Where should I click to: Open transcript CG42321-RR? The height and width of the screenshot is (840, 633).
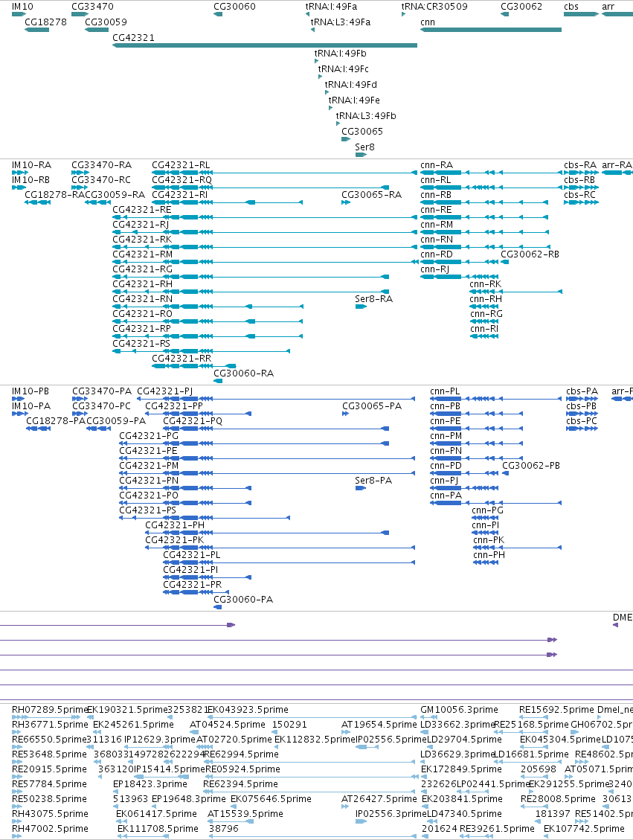click(181, 359)
